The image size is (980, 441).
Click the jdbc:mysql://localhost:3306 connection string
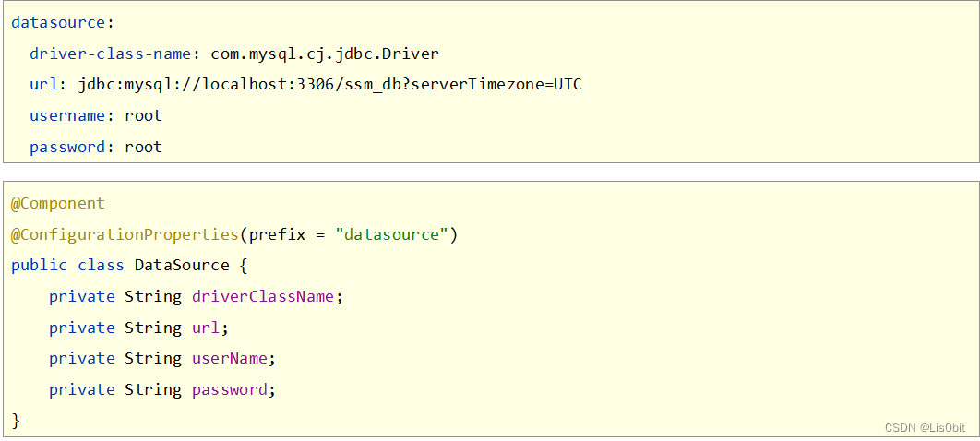[x=330, y=86]
